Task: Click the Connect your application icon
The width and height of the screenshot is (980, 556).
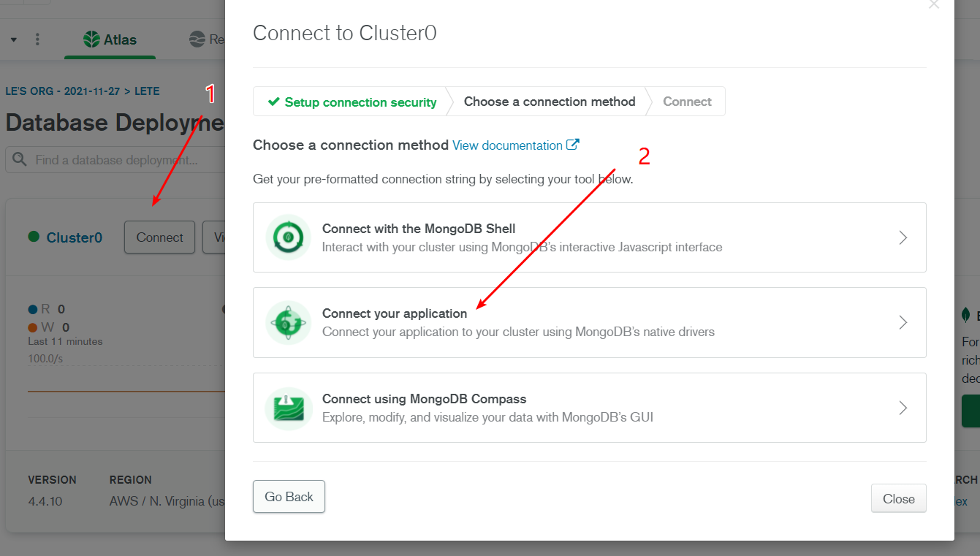Action: [x=289, y=322]
